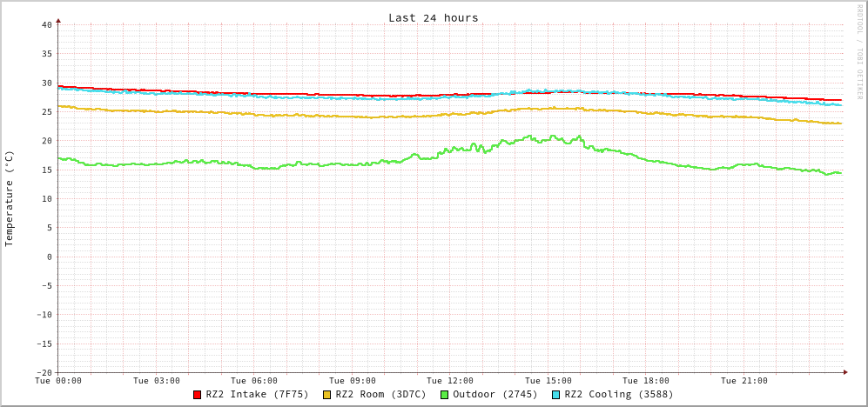Click the Tue 00:00 time axis label
The image size is (868, 407).
(x=58, y=381)
